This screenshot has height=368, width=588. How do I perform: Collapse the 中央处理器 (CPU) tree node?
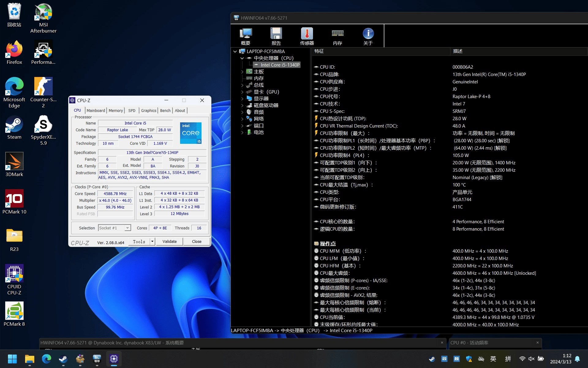(242, 58)
